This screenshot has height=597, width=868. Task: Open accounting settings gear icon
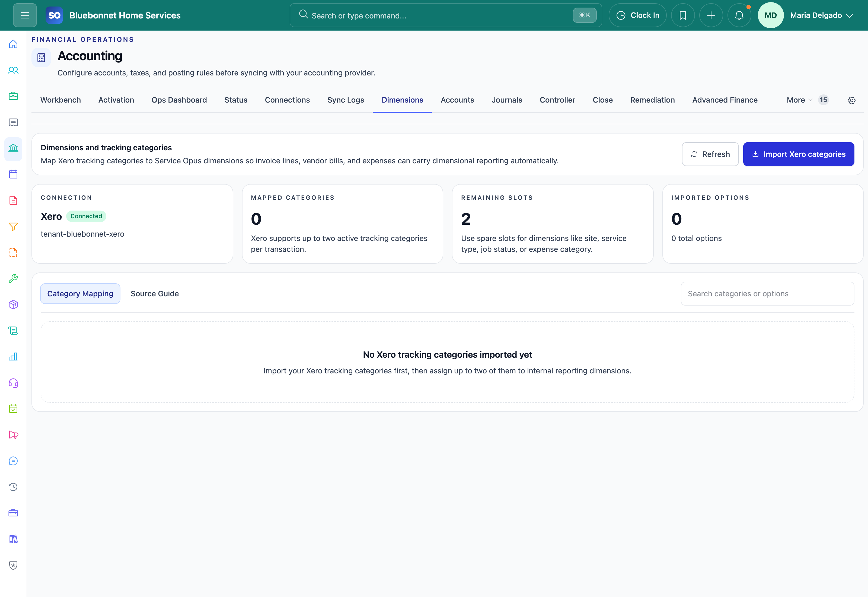click(x=851, y=100)
